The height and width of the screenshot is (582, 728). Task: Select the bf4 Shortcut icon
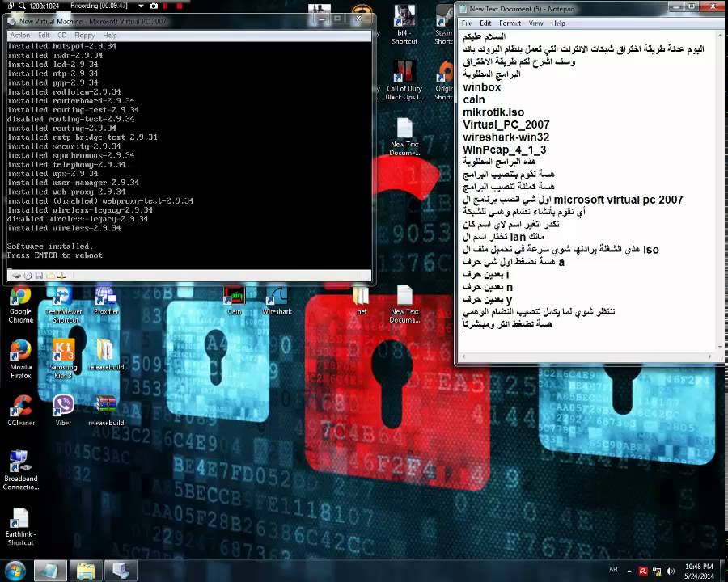404,26
